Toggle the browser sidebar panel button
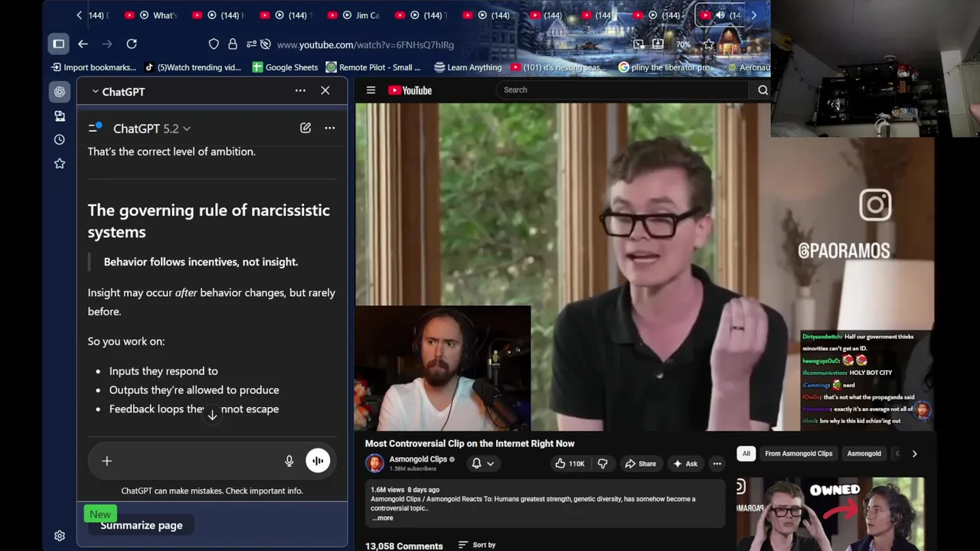This screenshot has height=551, width=980. [58, 44]
